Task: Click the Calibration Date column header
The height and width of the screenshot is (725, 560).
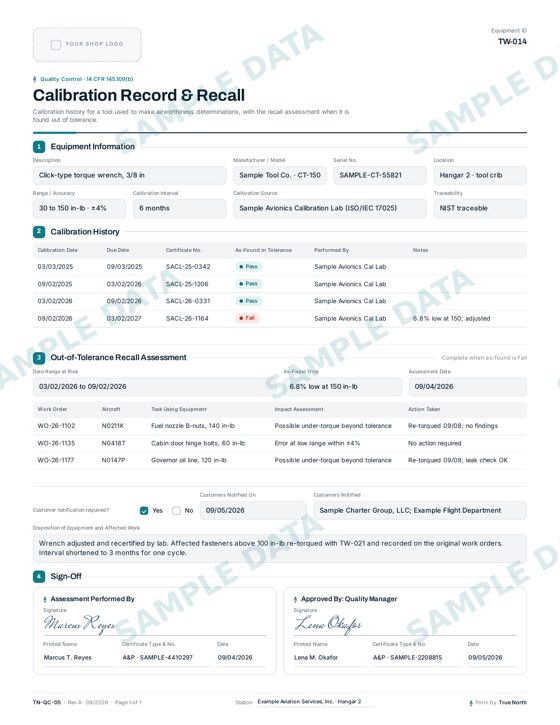Action: tap(57, 250)
